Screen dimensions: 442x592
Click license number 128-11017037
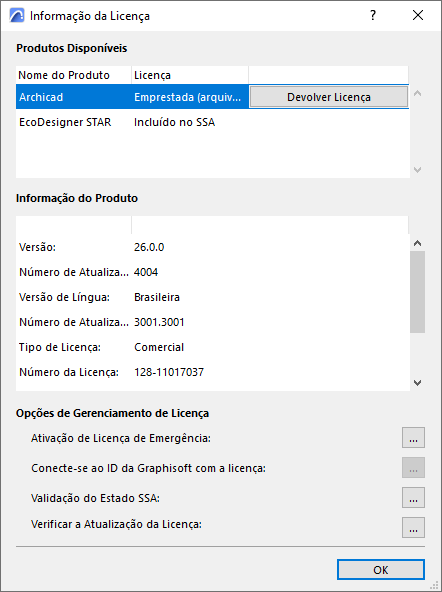[x=169, y=372]
